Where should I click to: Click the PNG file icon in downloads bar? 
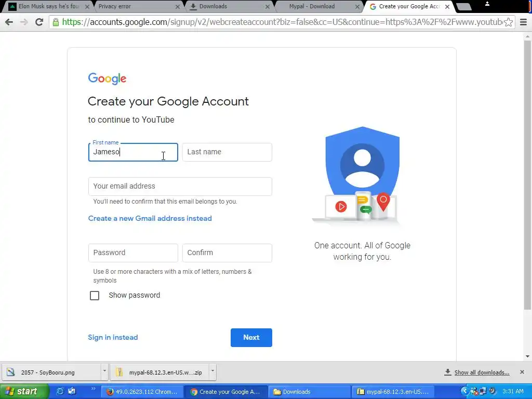[11, 372]
